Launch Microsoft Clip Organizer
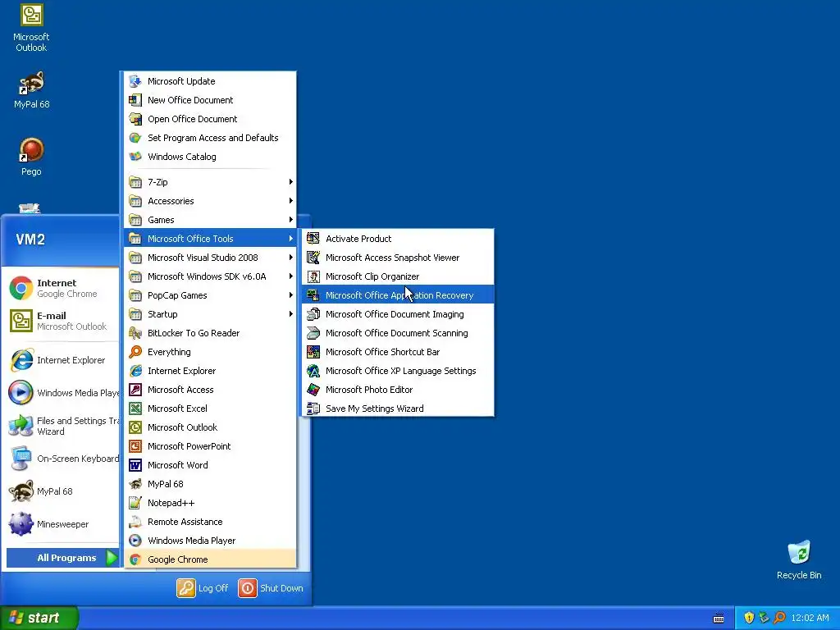840x630 pixels. point(398,276)
